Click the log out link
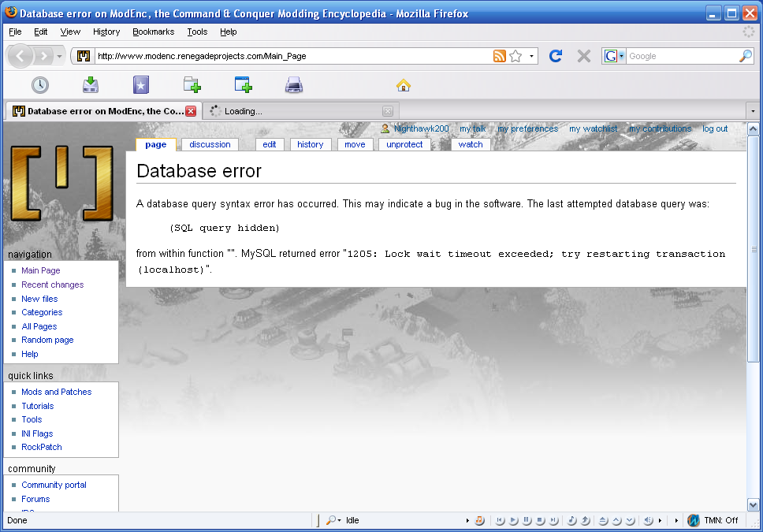The height and width of the screenshot is (532, 763). pos(715,128)
